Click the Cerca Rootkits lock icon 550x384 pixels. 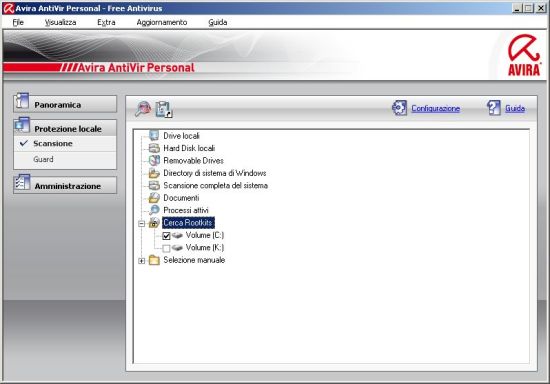tap(154, 223)
